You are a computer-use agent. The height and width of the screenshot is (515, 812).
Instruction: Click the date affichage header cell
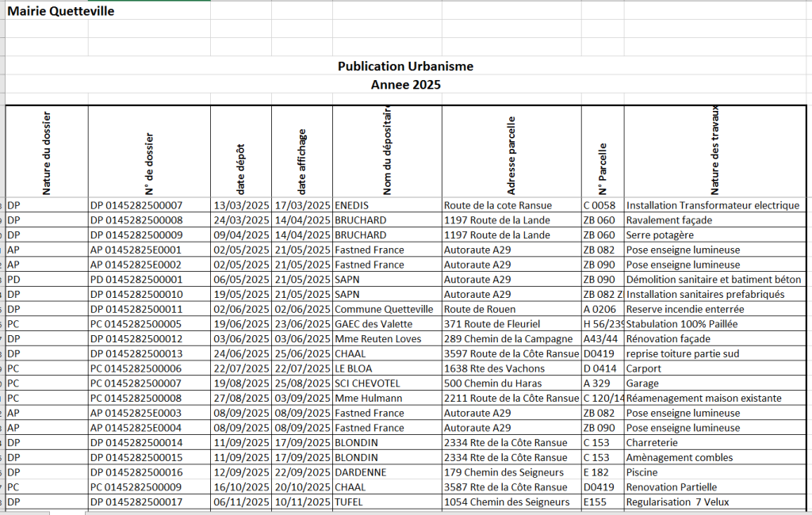301,151
